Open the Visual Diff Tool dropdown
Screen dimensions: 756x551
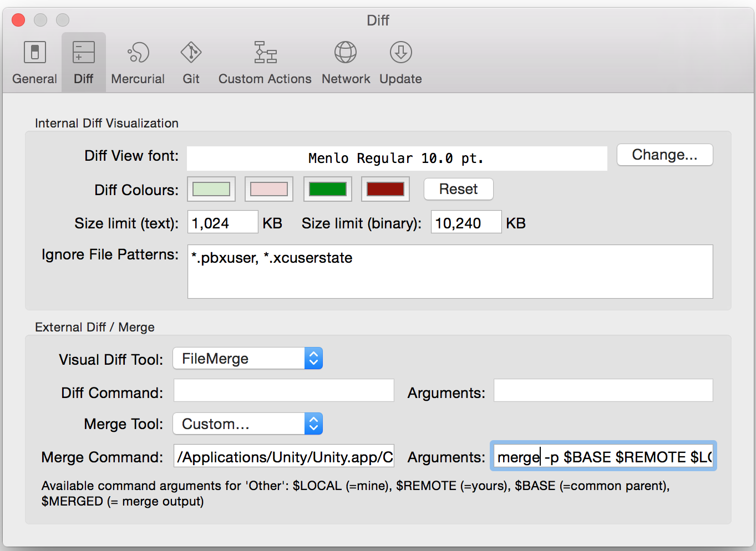pos(248,359)
